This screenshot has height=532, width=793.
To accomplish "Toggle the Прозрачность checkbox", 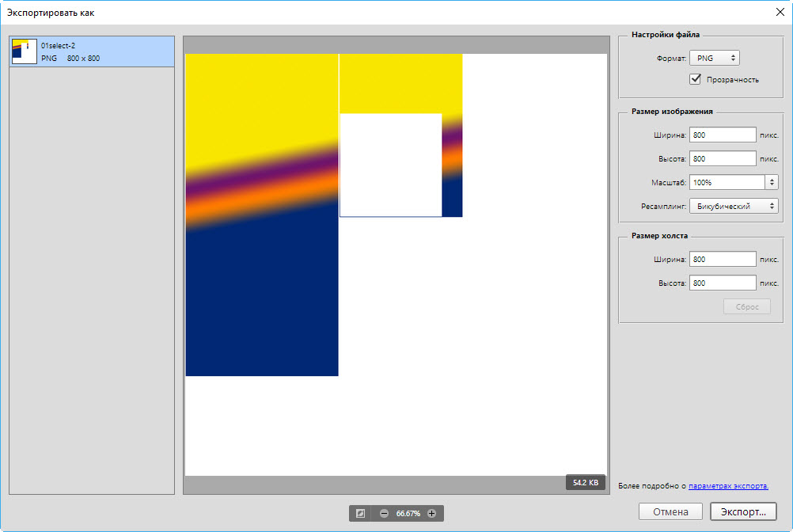I will coord(696,79).
